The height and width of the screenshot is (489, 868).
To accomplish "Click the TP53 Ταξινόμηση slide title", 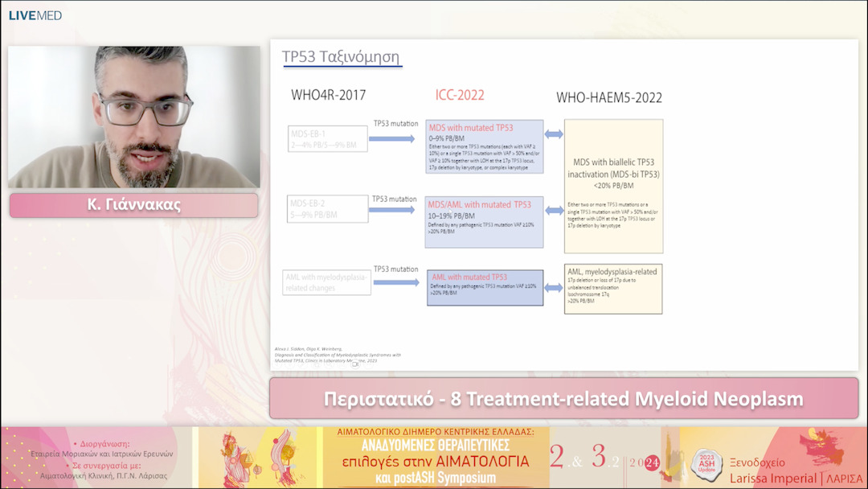I will point(342,57).
